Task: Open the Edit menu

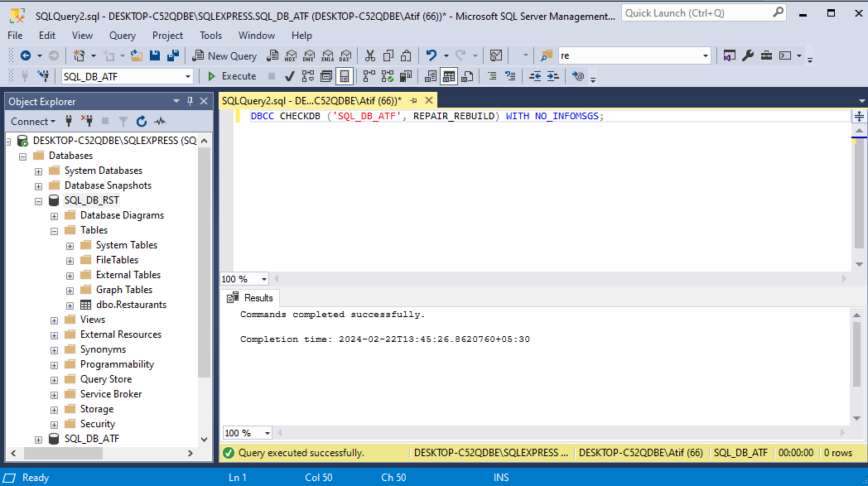Action: point(47,36)
